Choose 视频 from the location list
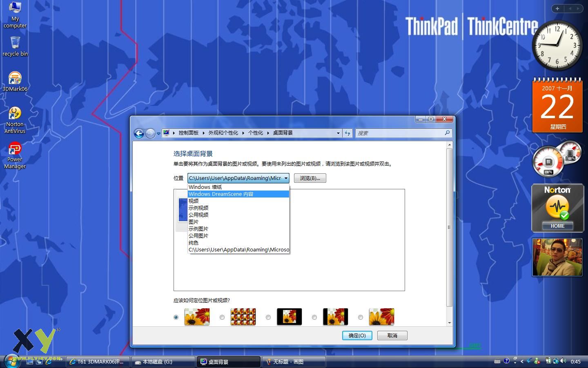Image resolution: width=588 pixels, height=368 pixels. point(238,201)
